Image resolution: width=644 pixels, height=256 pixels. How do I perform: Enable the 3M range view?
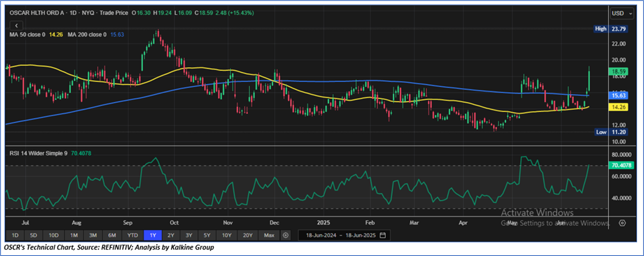tap(93, 235)
